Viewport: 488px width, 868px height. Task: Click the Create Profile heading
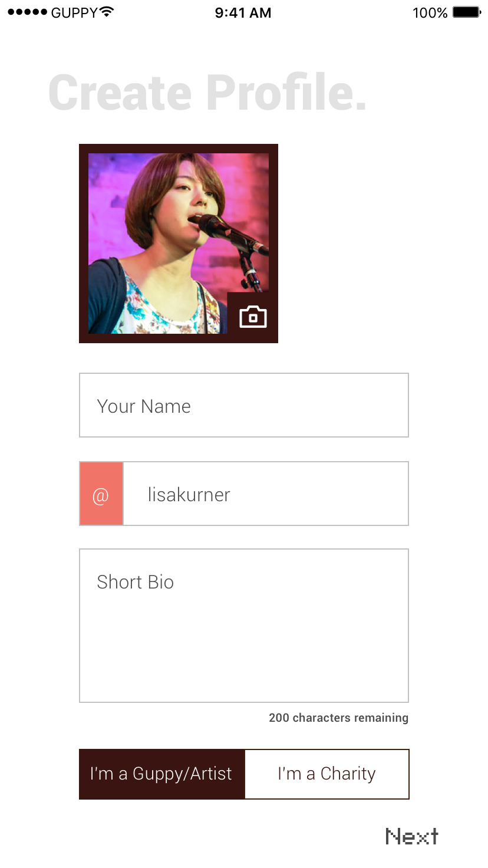(x=207, y=93)
